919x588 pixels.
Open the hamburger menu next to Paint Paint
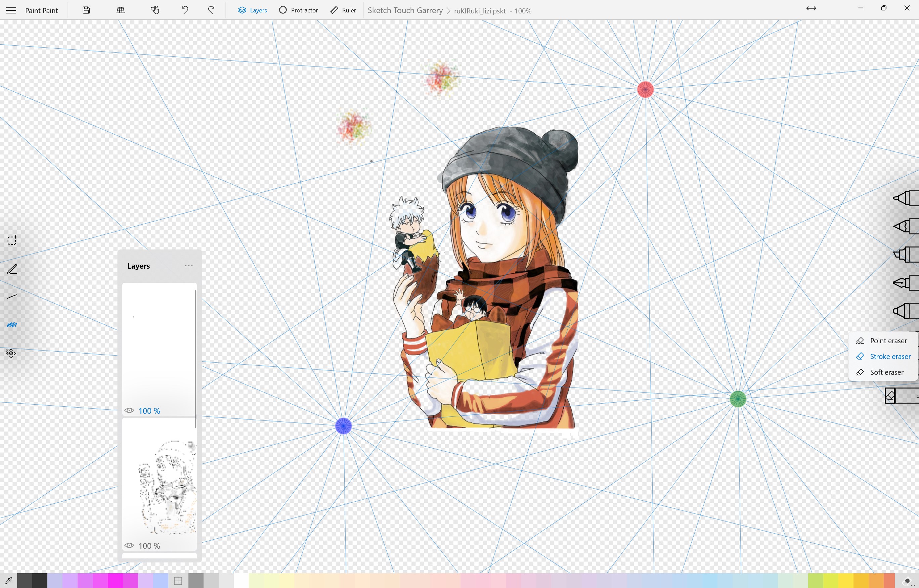(x=11, y=10)
